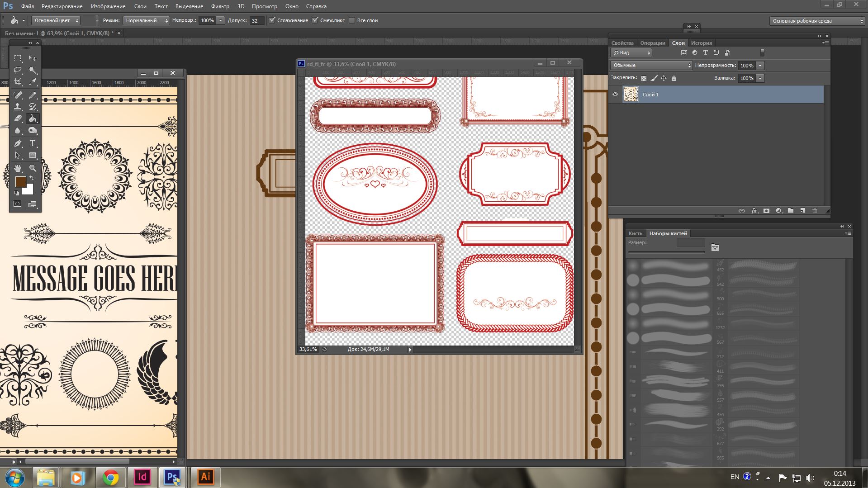
Task: Pick the Eyedropper tool
Action: [x=33, y=82]
